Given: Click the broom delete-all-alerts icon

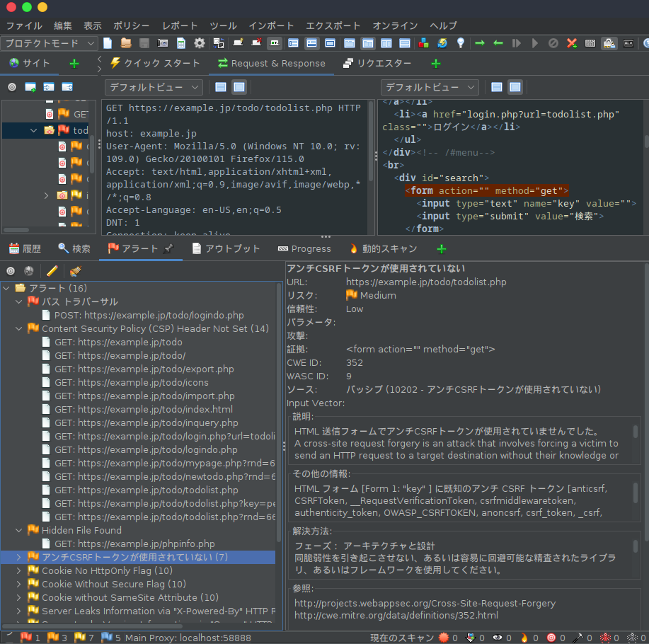Looking at the screenshot, I should [75, 271].
